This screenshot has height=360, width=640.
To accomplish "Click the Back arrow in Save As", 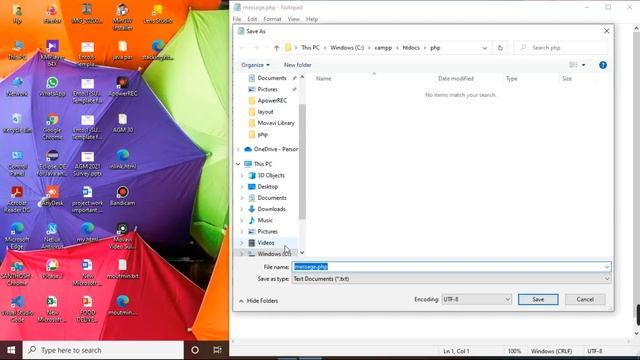I will [242, 48].
